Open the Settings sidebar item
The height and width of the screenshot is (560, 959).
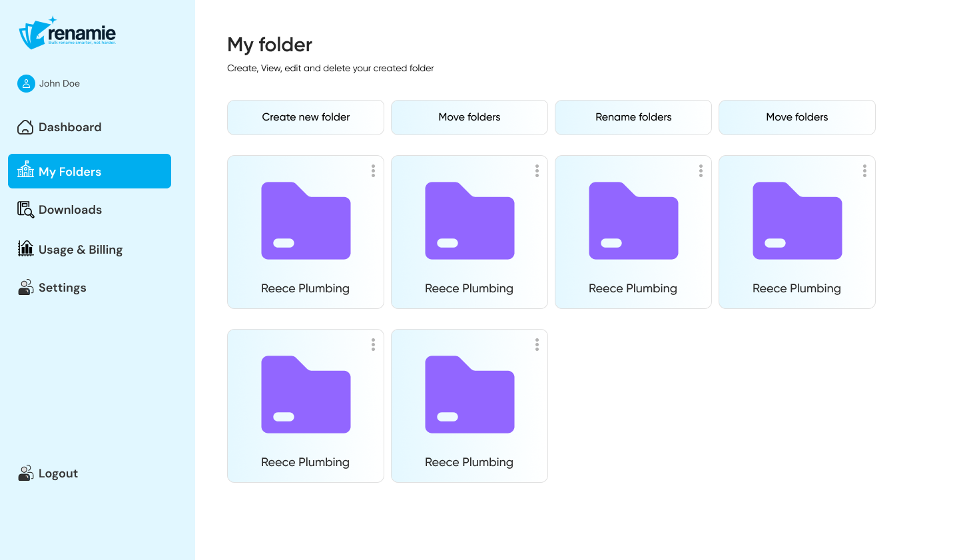(52, 288)
